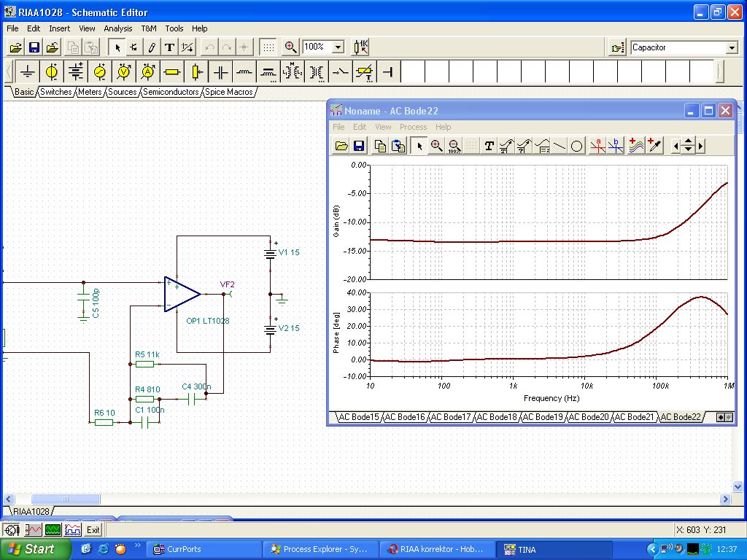This screenshot has height=560, width=747.
Task: Toggle the selection arrow pointer tool
Action: (117, 47)
